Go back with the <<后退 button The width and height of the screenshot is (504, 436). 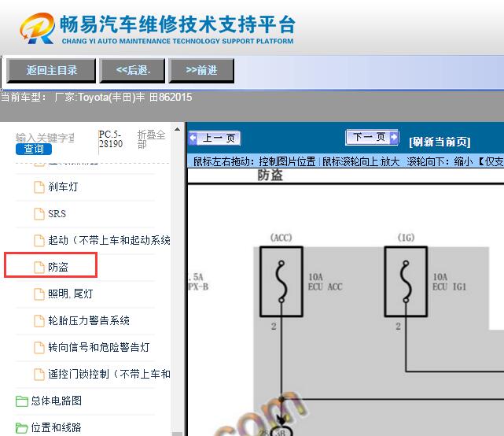[132, 71]
